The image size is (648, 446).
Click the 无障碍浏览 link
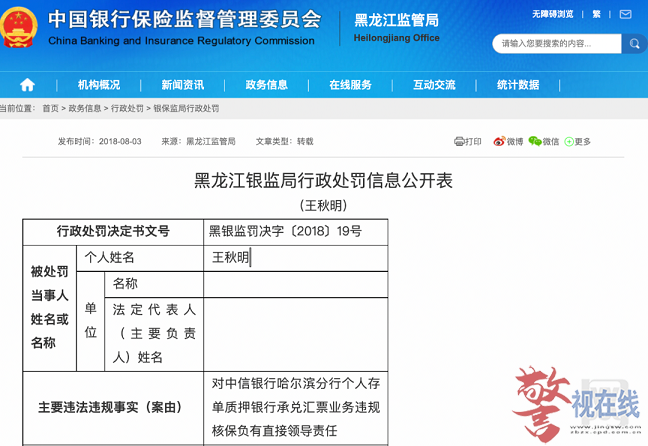point(553,14)
